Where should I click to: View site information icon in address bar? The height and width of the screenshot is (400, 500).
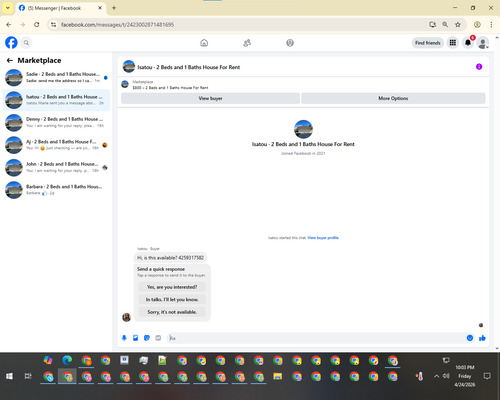click(53, 25)
